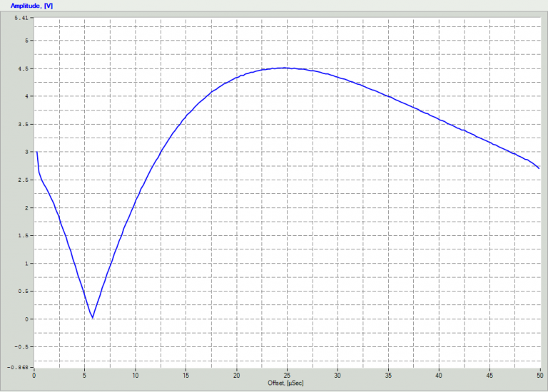
Task: Click the curve minimum near zero volts
Action: [x=92, y=317]
